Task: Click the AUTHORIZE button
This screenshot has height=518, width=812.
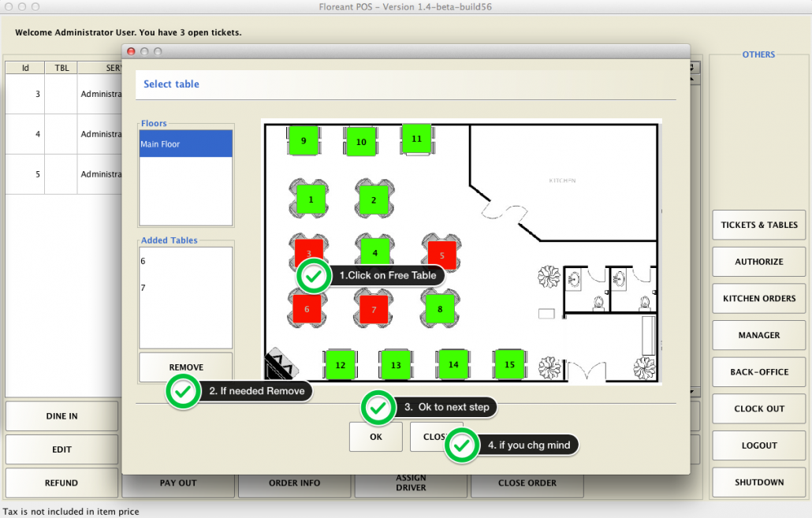Action: pos(759,262)
